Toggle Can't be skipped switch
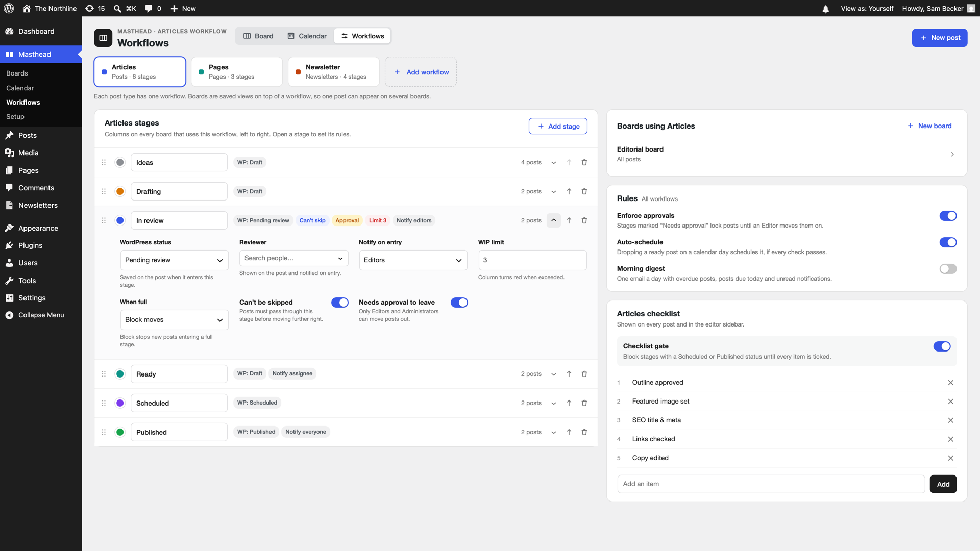This screenshot has height=551, width=980. 339,303
